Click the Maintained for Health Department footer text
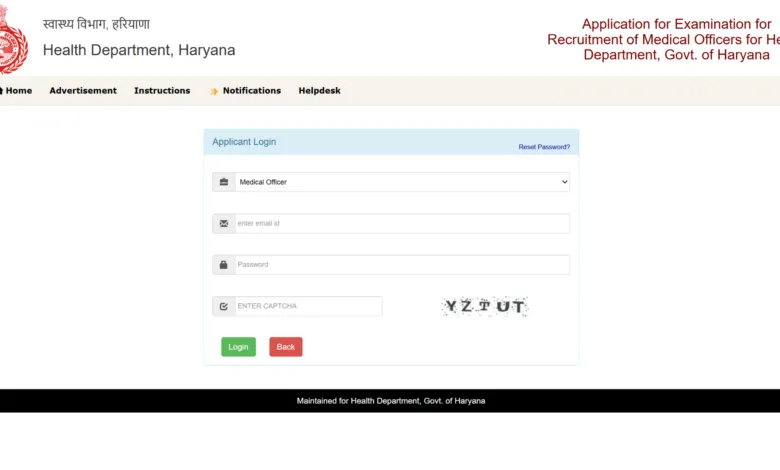 390,401
